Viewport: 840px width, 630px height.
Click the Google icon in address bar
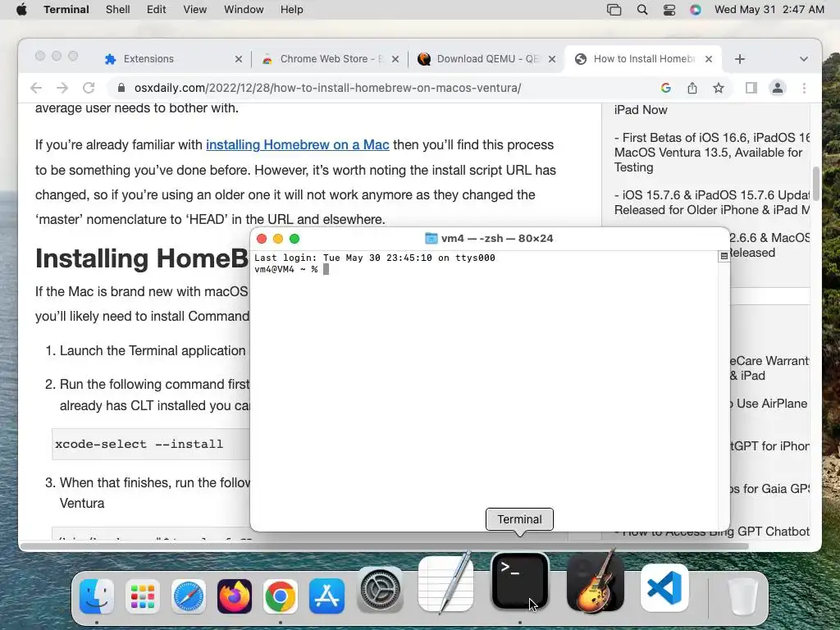coord(666,88)
